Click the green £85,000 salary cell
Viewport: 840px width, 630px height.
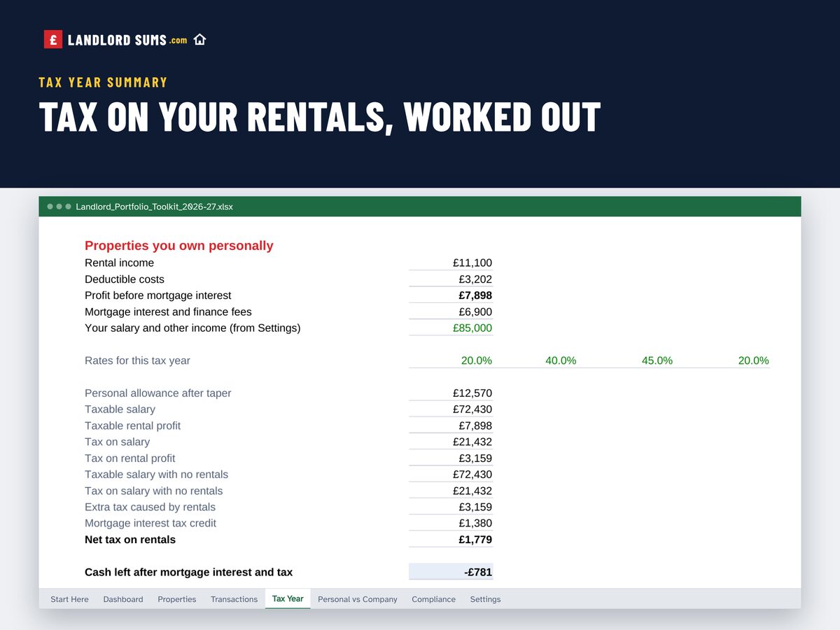pos(451,328)
